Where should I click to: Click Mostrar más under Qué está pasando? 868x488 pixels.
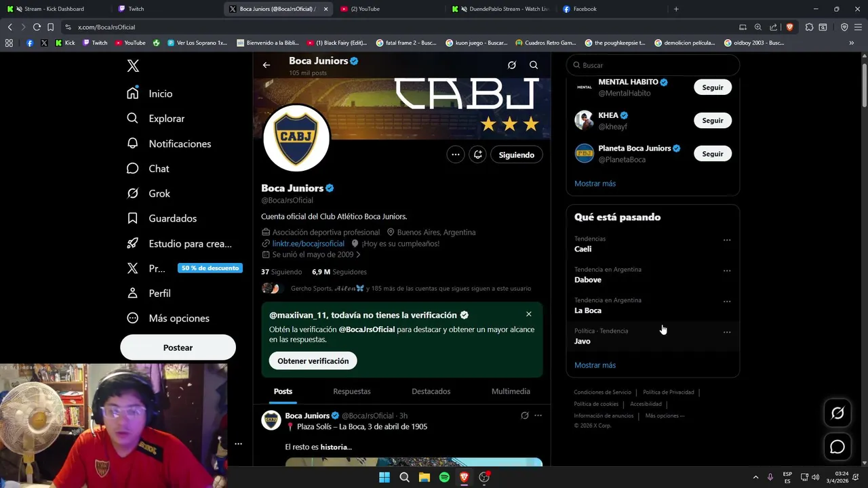pyautogui.click(x=595, y=365)
